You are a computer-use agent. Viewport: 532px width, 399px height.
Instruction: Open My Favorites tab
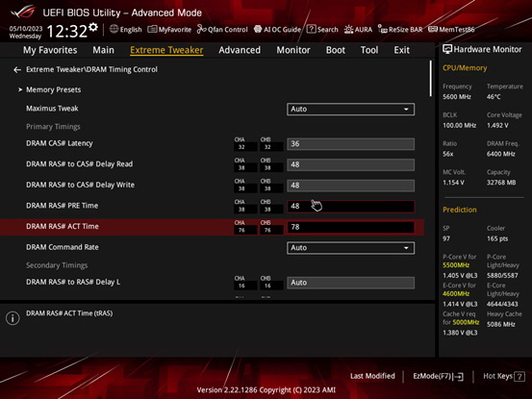pyautogui.click(x=50, y=50)
